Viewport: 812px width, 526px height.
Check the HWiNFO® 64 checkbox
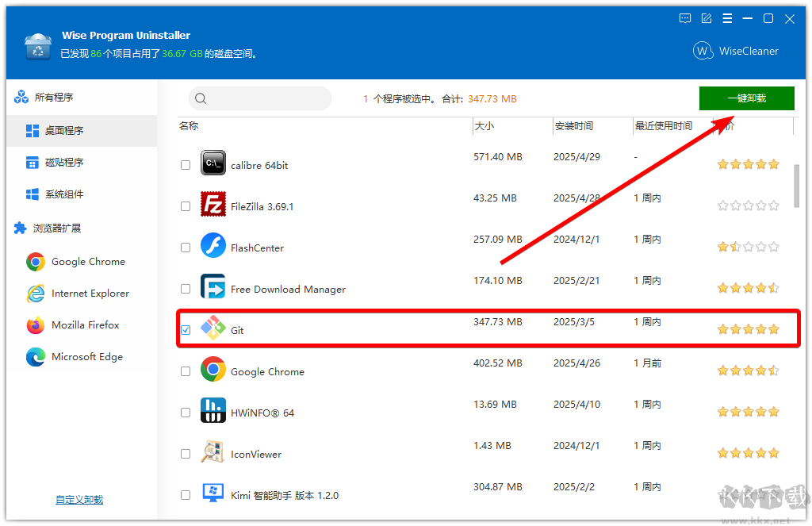pos(185,411)
